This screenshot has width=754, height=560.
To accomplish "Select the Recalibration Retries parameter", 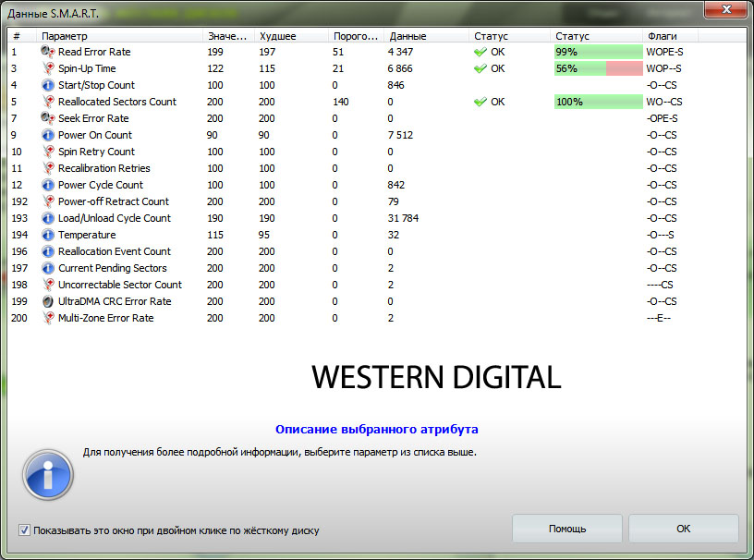I will 103,168.
